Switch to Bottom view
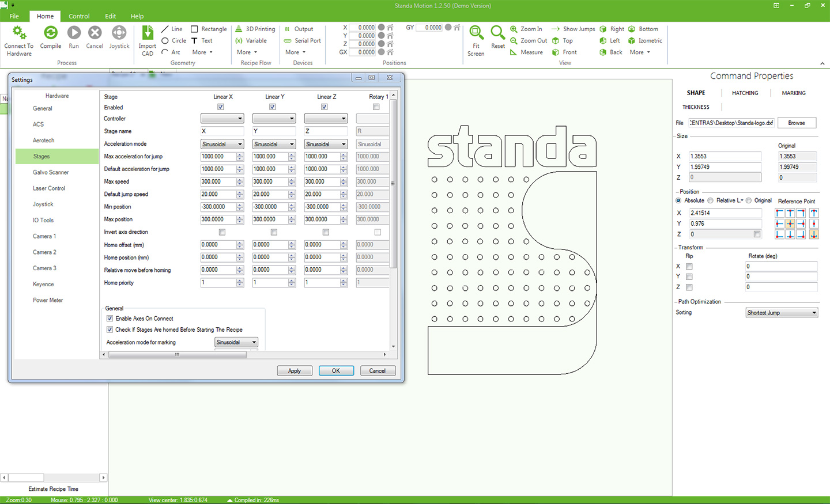 [x=643, y=29]
